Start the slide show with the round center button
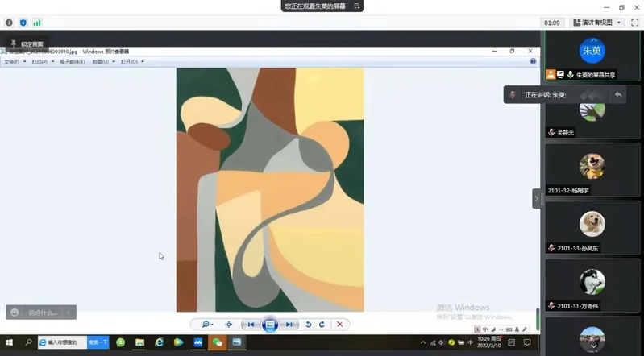Screen dimensions: 644x356 coord(270,325)
